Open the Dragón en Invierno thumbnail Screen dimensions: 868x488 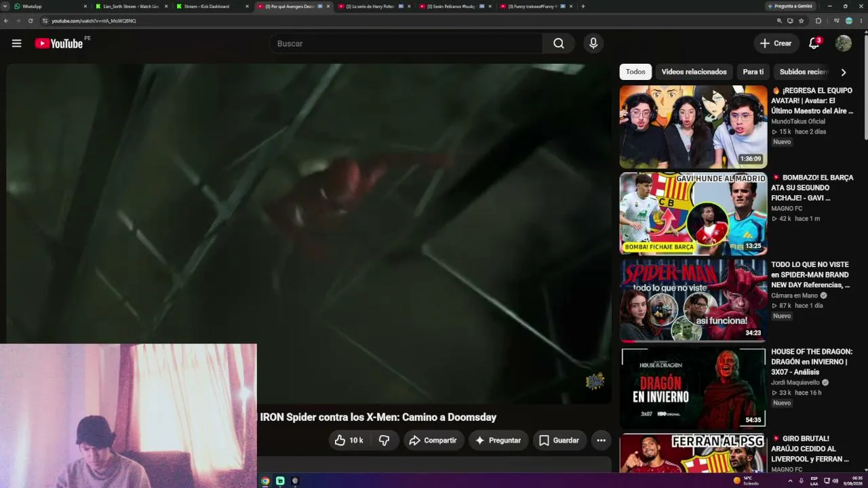[x=693, y=388]
